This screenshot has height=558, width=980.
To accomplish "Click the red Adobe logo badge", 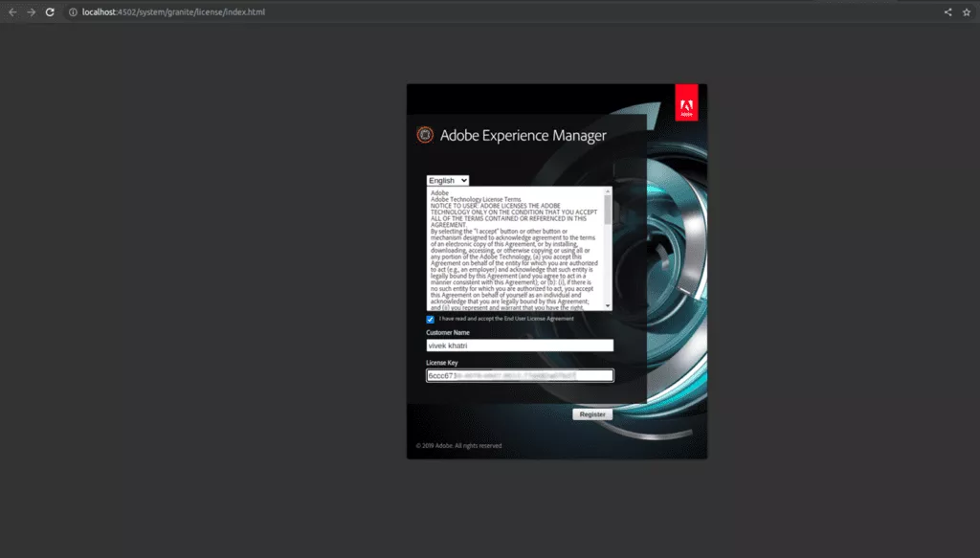I will 686,103.
